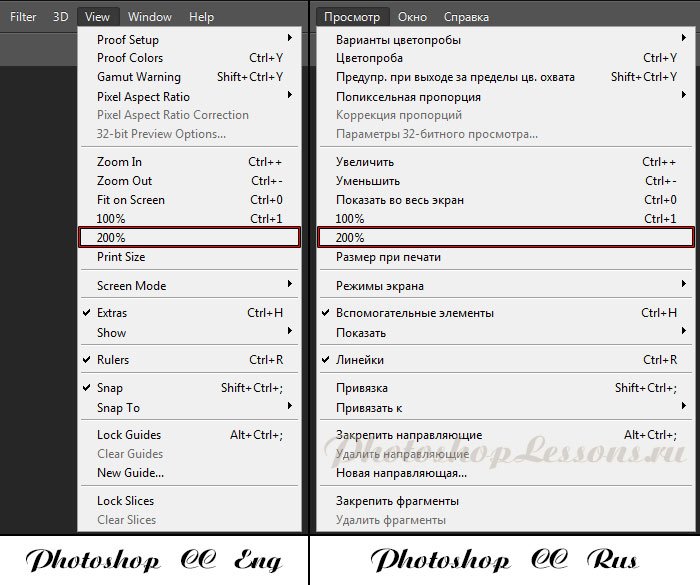Expand the Screen Mode submenu
700x585 pixels.
[190, 285]
